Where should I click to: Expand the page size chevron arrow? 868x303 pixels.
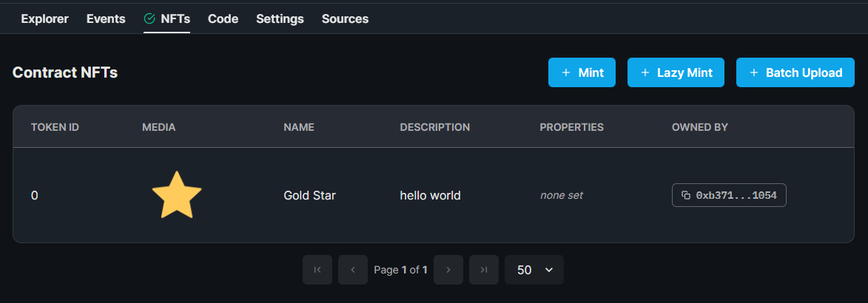[x=549, y=270]
